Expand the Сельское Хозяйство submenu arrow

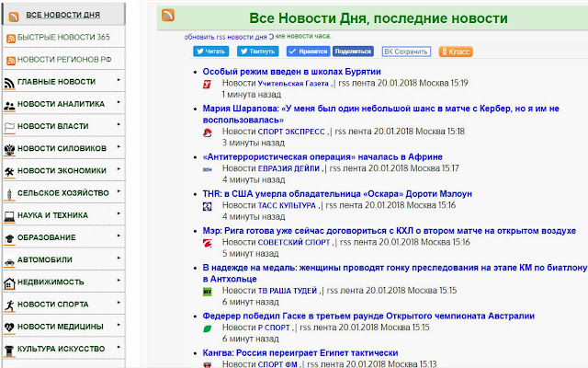[119, 191]
